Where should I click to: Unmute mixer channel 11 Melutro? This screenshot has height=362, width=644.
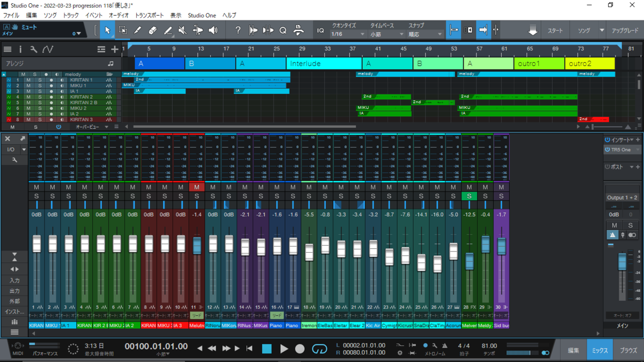197,187
